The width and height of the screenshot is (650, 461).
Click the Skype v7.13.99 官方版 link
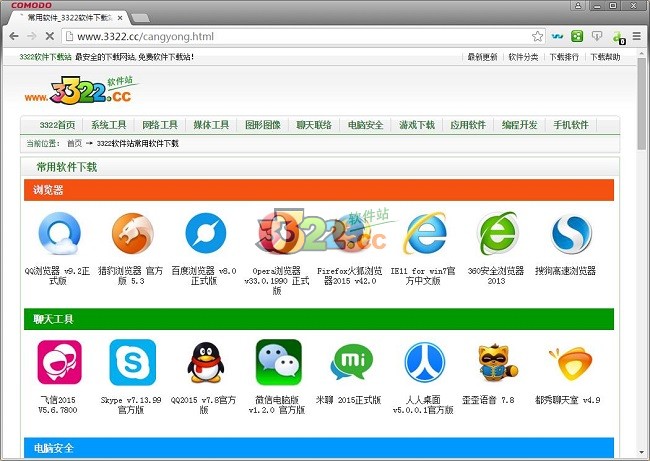coord(131,405)
